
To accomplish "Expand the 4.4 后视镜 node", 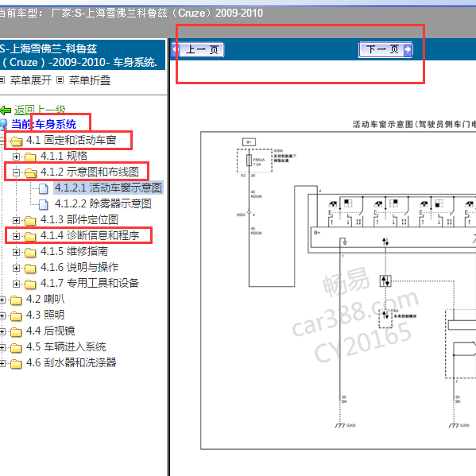I will (2, 331).
